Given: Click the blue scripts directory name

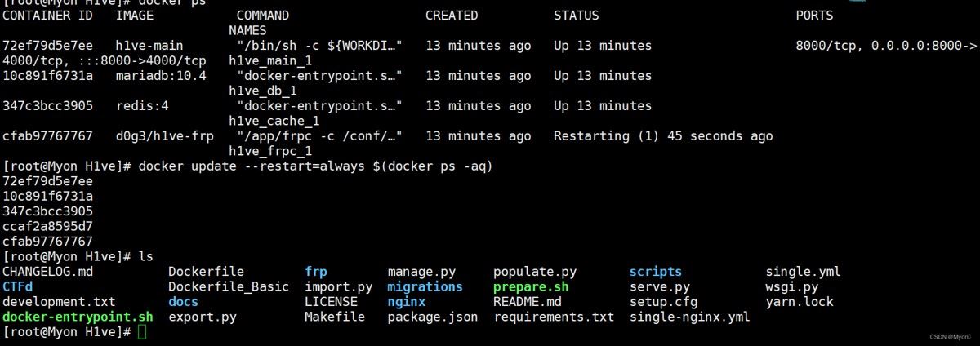Looking at the screenshot, I should tap(655, 272).
